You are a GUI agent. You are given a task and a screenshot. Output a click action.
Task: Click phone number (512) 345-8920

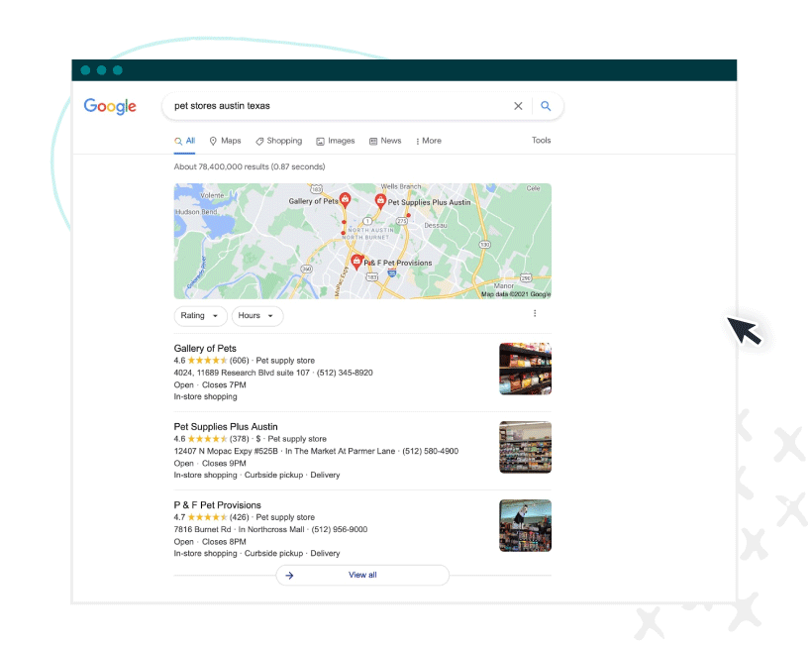click(345, 373)
